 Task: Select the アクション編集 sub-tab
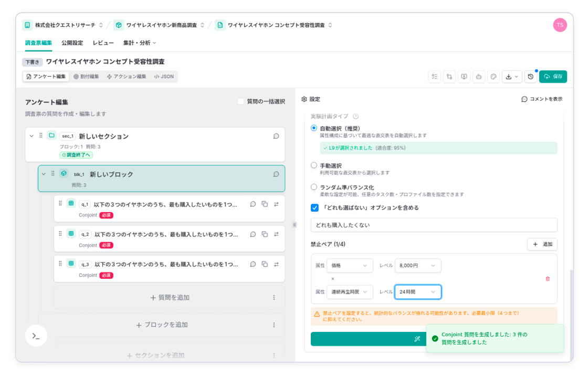point(127,77)
